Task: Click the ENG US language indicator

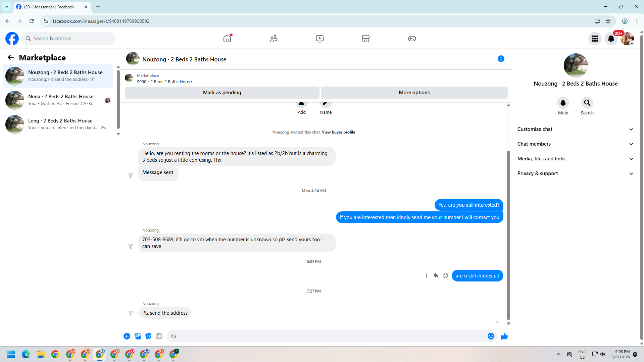Action: [x=582, y=354]
